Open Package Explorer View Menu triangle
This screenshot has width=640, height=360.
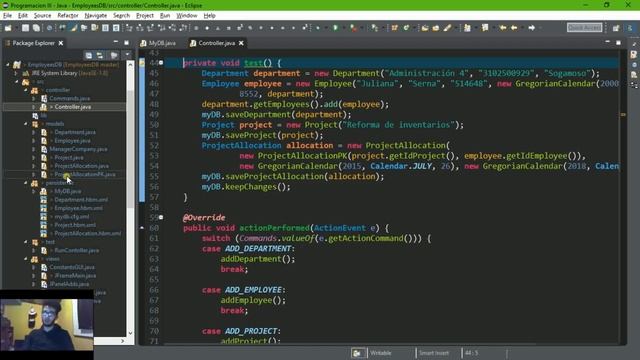click(x=127, y=55)
